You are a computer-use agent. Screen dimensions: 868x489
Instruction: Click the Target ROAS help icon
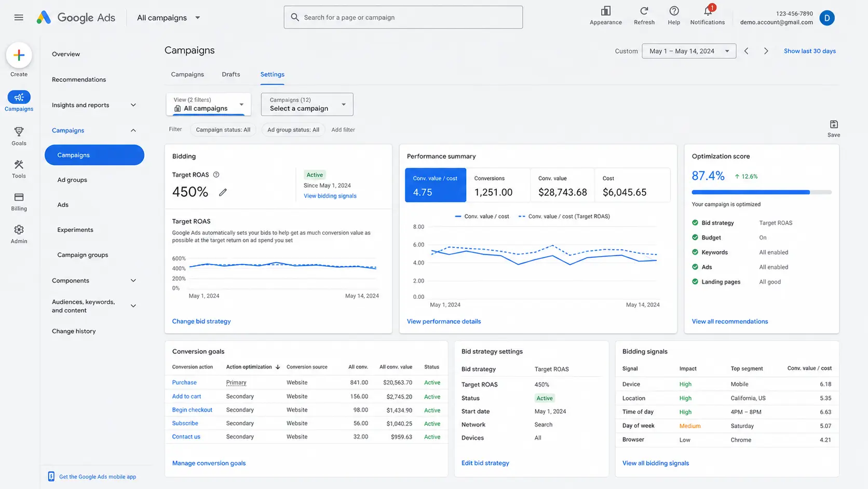pos(216,175)
